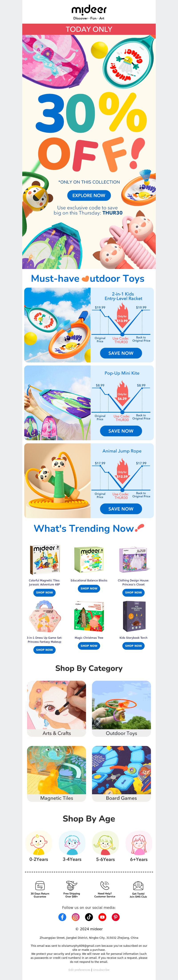The width and height of the screenshot is (178, 980).
Task: Click the Unsubscribe link in footer
Action: pyautogui.click(x=101, y=970)
